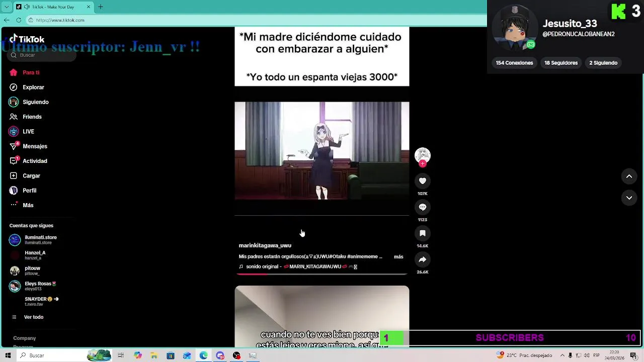Pause the anime girl dancing video
This screenshot has width=644, height=362.
click(x=322, y=151)
